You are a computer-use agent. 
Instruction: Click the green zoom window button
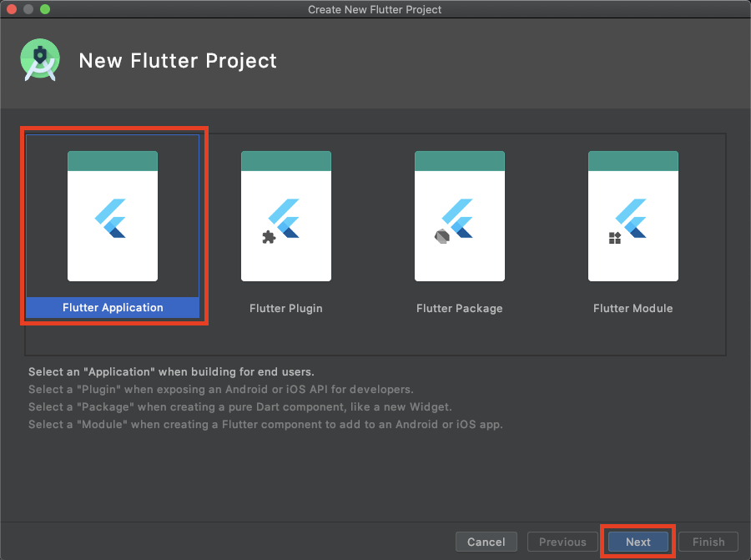(x=45, y=9)
